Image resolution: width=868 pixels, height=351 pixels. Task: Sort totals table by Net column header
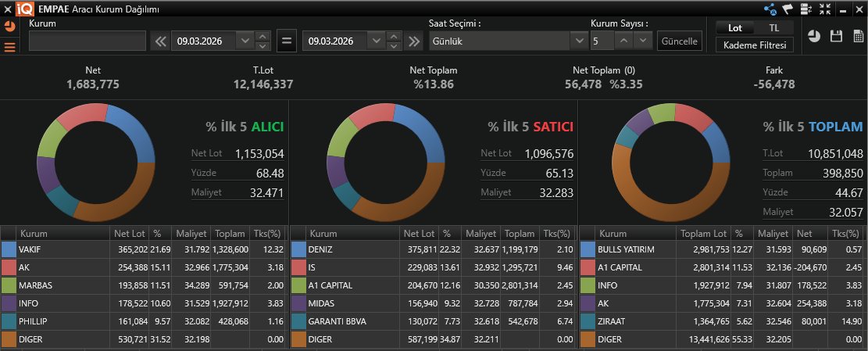coord(809,234)
